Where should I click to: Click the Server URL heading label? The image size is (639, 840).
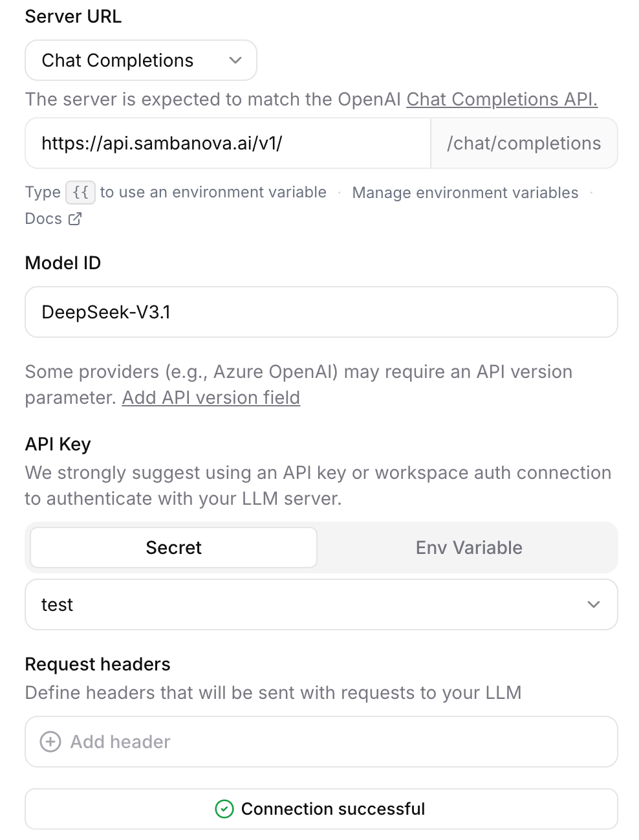tap(73, 16)
